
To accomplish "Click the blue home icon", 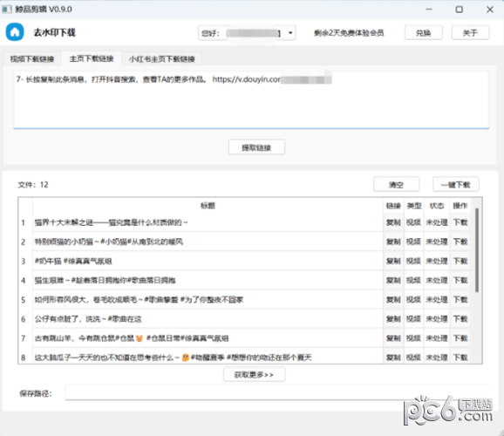I will point(15,32).
